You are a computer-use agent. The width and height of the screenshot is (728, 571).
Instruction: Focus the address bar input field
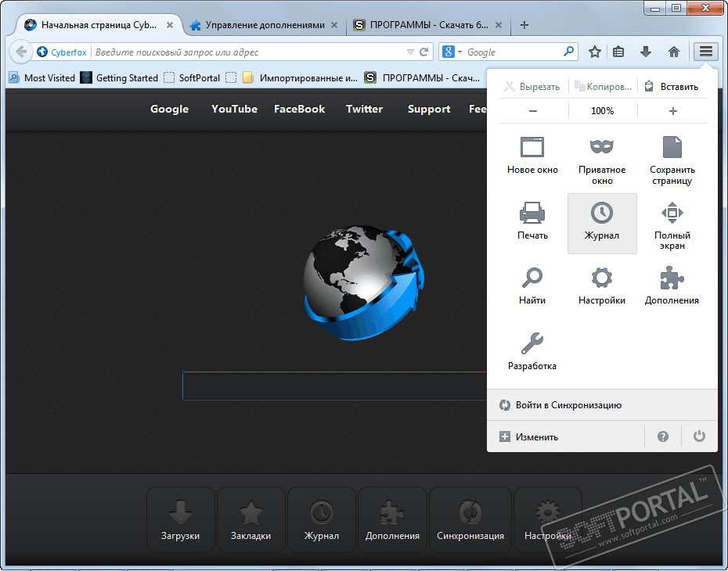(x=248, y=52)
